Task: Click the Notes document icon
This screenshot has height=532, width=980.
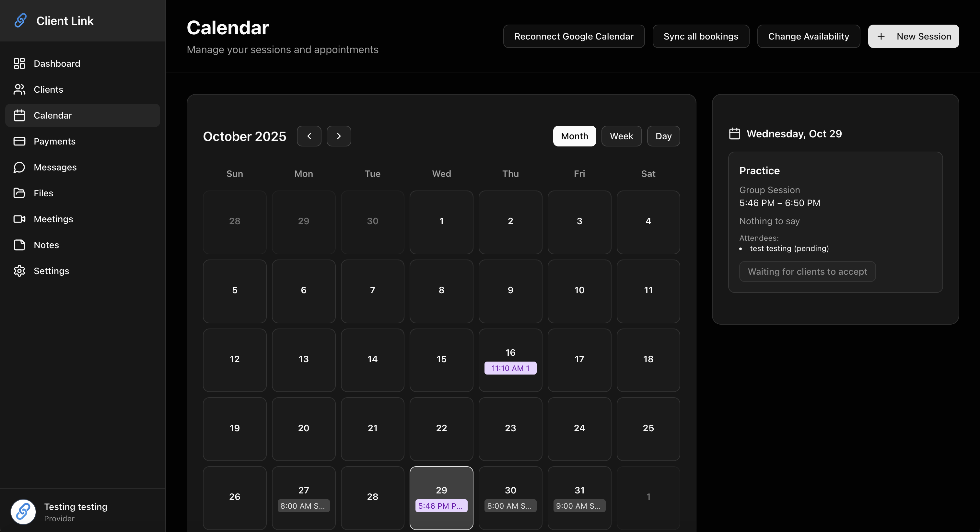Action: [19, 245]
